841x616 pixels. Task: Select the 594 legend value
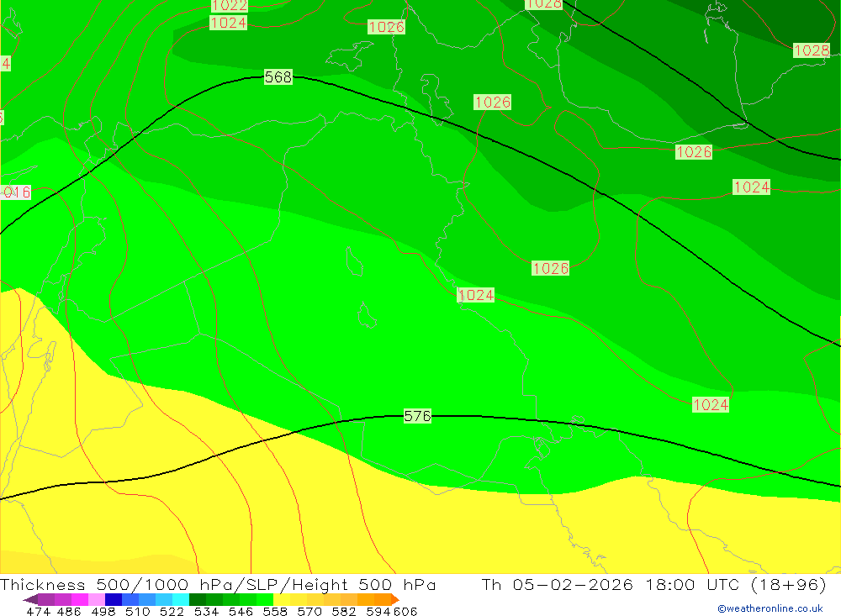(378, 611)
